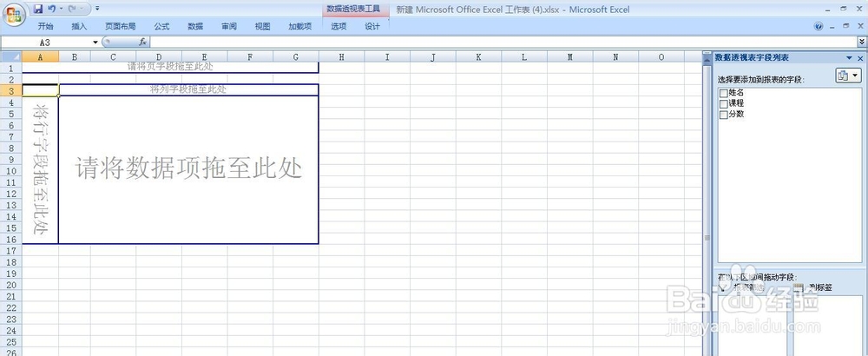This screenshot has width=868, height=356.
Task: Tick the 分数 field checkbox
Action: click(723, 115)
